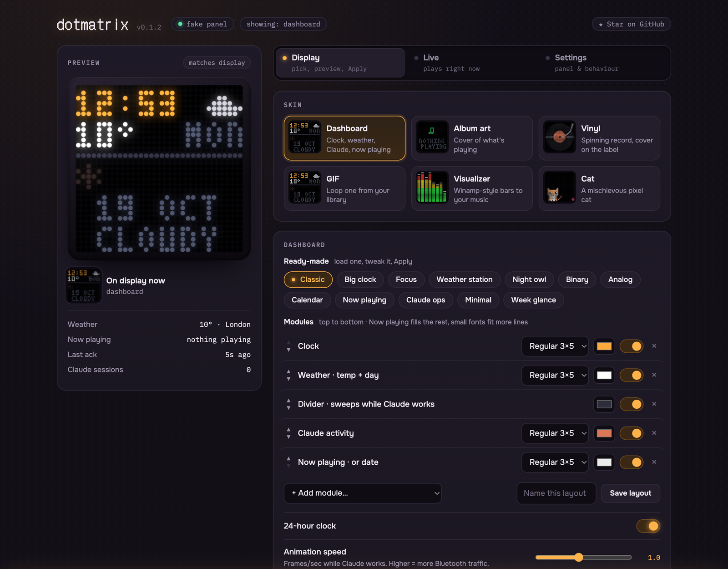Select the Dashboard skin thumbnail icon
Image resolution: width=728 pixels, height=569 pixels.
pyautogui.click(x=305, y=137)
